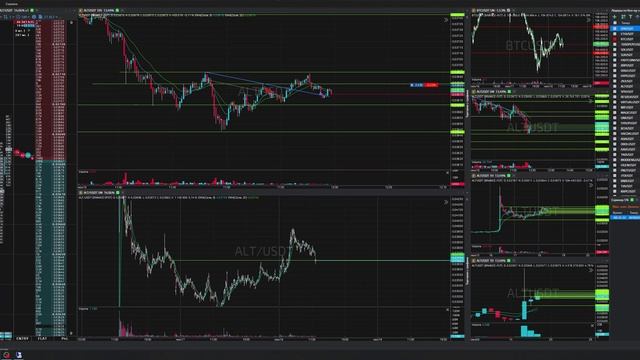Click the red current price label on the top main chart scale
This screenshot has height=360, width=640.
[457, 94]
